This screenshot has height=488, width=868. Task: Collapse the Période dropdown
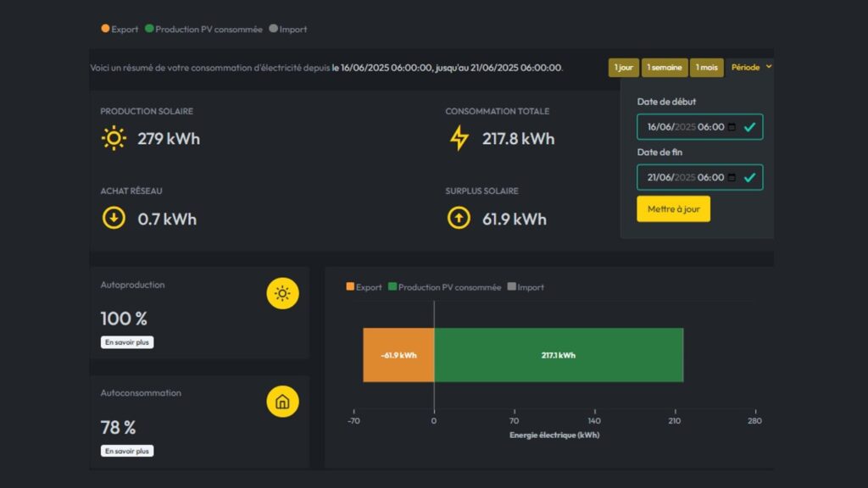pyautogui.click(x=751, y=67)
